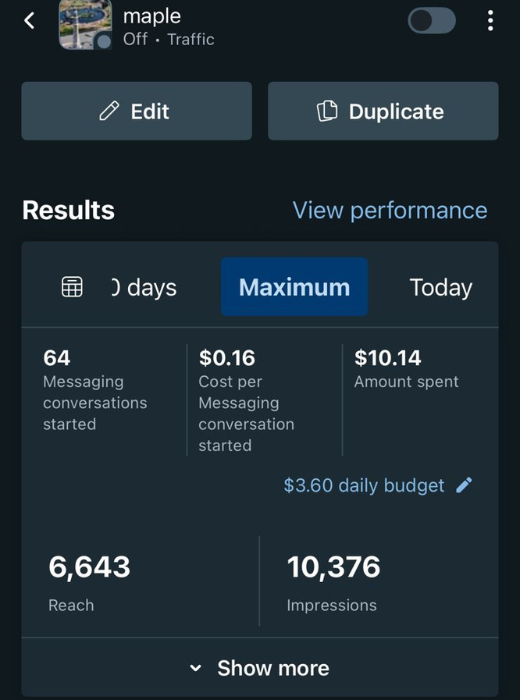The width and height of the screenshot is (520, 700).
Task: Click the copy icon on Duplicate button
Action: (x=327, y=111)
